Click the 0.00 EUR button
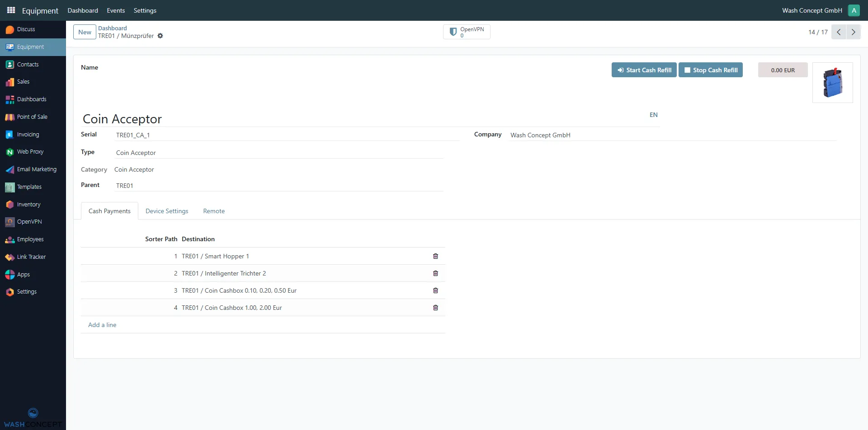 [783, 70]
